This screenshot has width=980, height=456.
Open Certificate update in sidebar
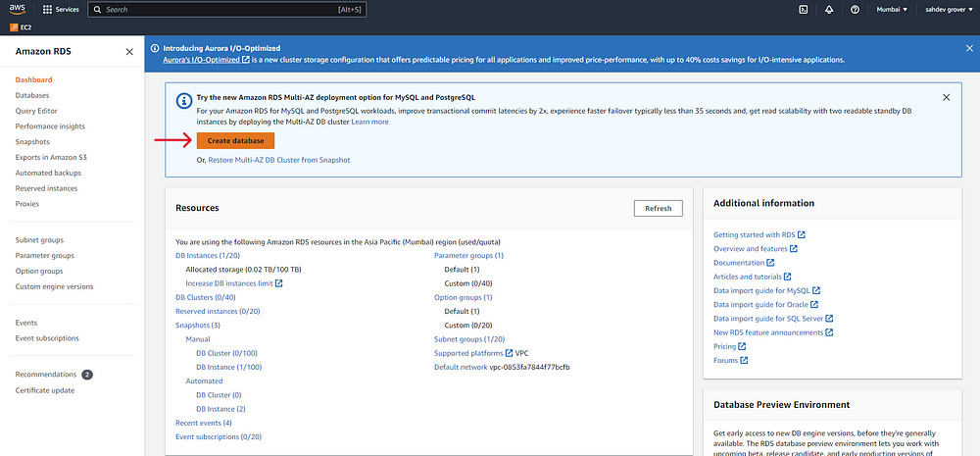tap(45, 390)
